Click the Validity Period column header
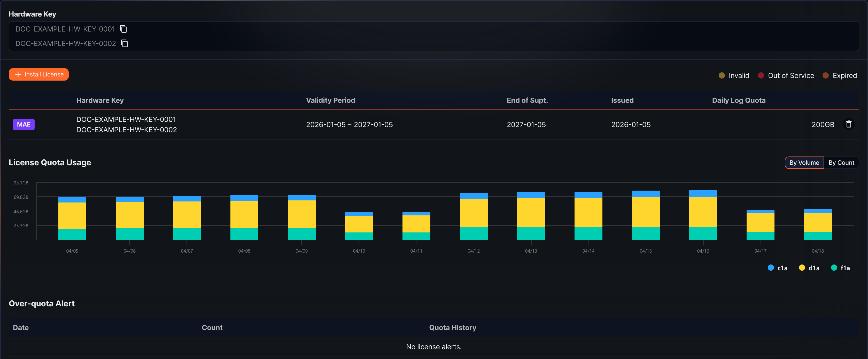The height and width of the screenshot is (359, 868). 330,100
